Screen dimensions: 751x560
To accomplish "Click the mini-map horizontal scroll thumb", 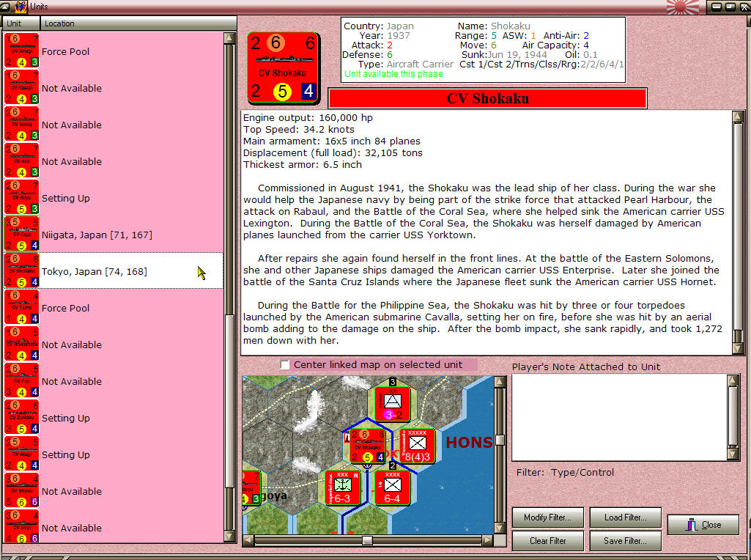I will tap(367, 540).
